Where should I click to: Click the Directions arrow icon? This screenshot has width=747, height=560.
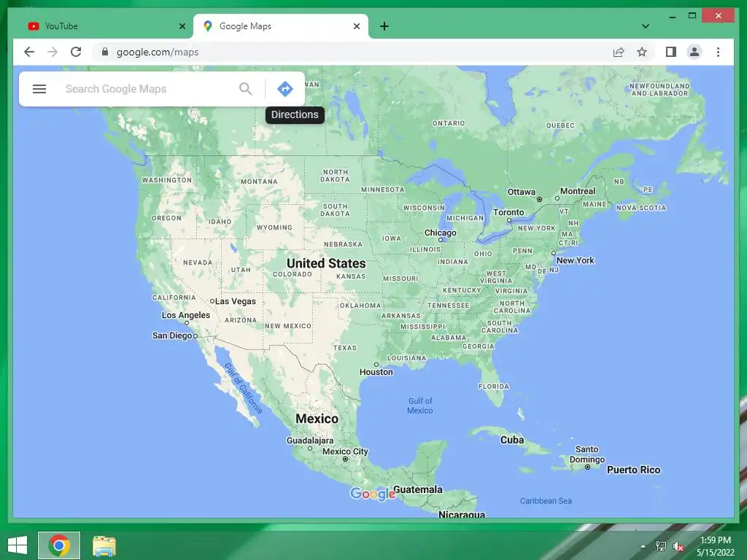tap(285, 88)
